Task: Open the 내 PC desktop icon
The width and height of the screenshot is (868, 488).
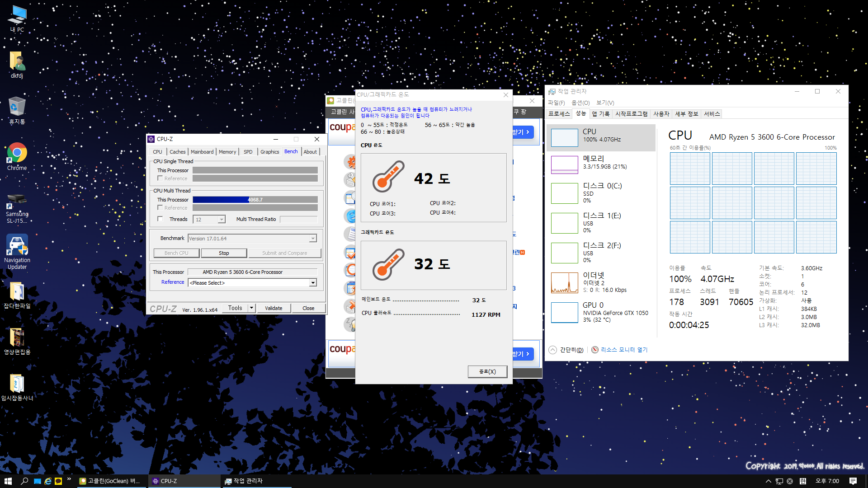Action: point(17,19)
